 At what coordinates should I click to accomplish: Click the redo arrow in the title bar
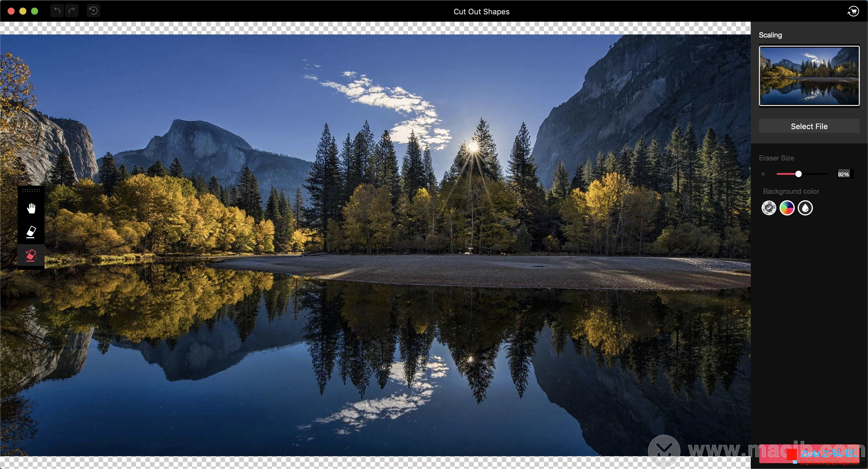click(x=72, y=11)
